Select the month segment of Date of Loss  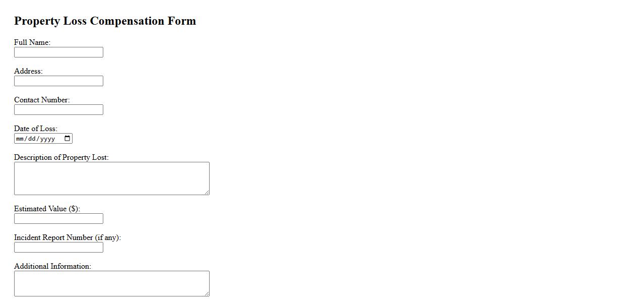pyautogui.click(x=20, y=139)
